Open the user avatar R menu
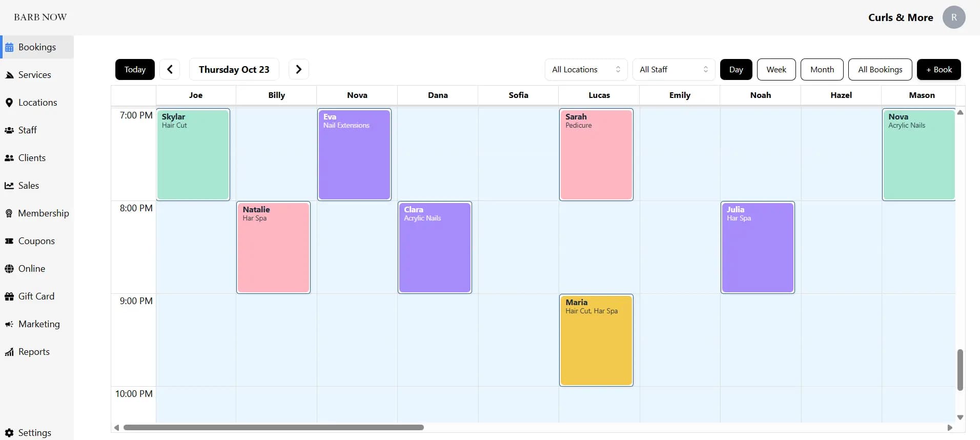The image size is (980, 440). click(954, 17)
